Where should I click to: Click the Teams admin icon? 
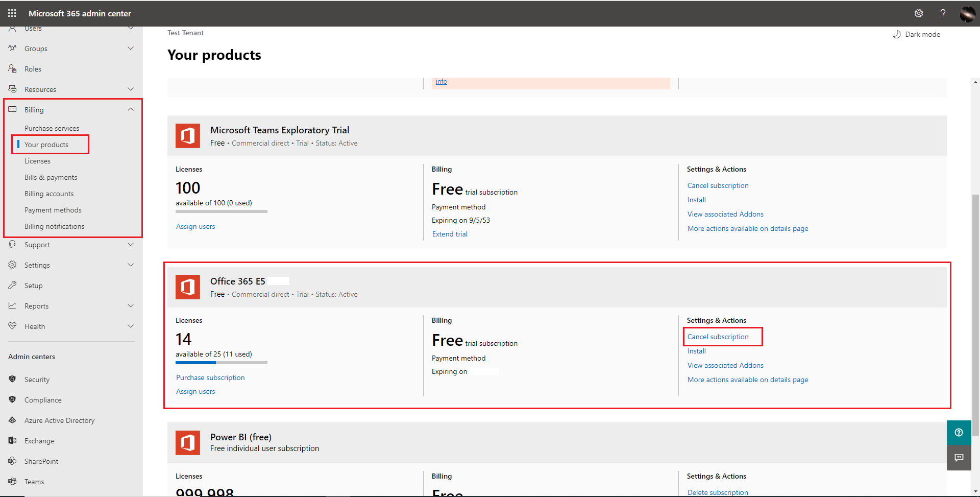tap(12, 481)
